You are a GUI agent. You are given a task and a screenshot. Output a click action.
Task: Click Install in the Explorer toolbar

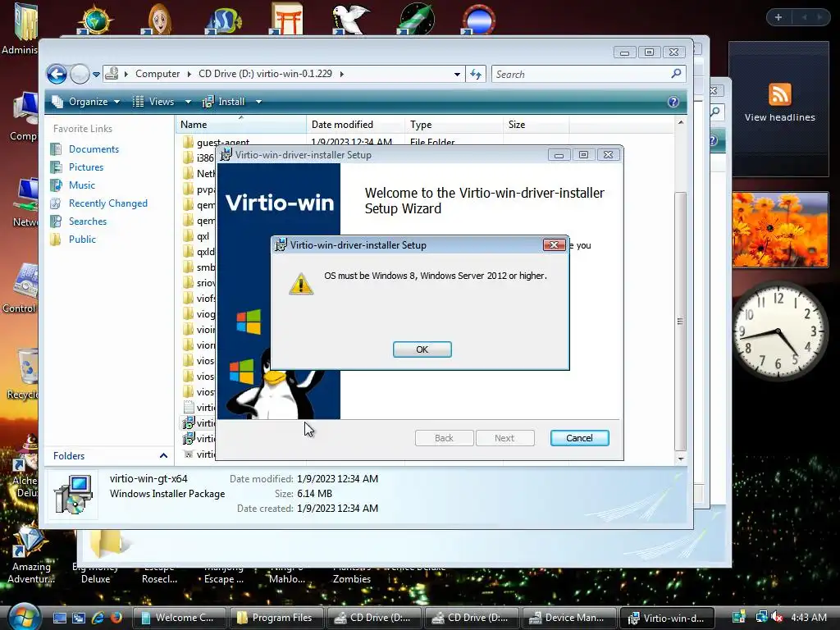(x=224, y=102)
